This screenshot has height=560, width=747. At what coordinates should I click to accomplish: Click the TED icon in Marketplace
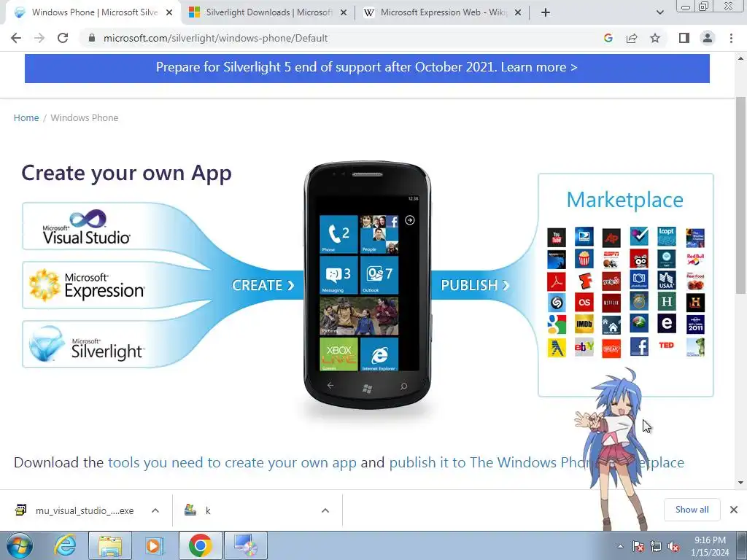[x=667, y=345]
